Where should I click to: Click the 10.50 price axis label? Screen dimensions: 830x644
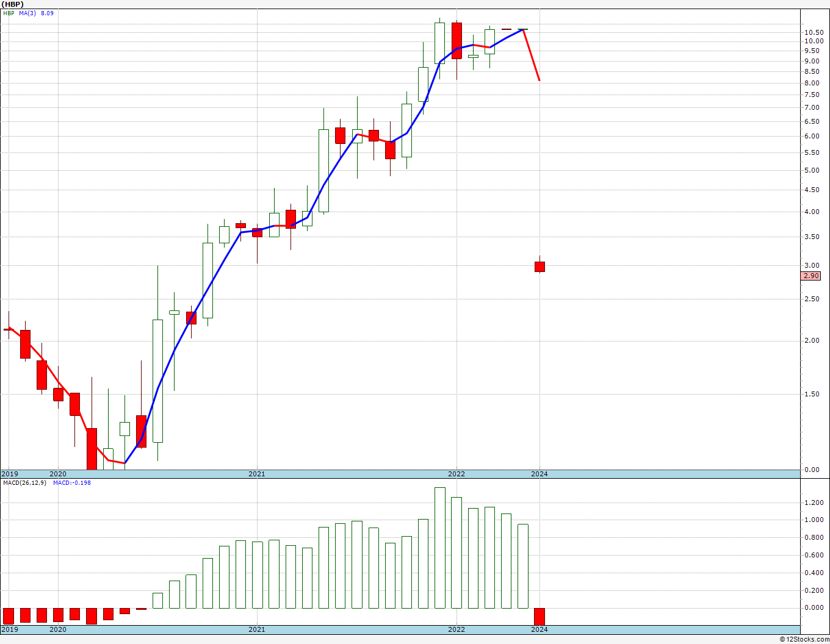pos(813,32)
